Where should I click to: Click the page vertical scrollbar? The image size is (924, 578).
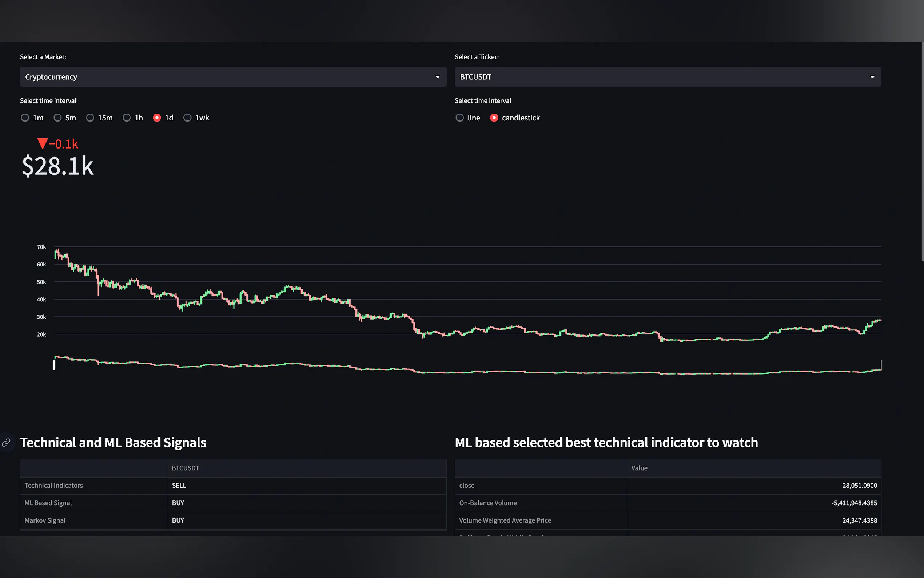(x=922, y=153)
